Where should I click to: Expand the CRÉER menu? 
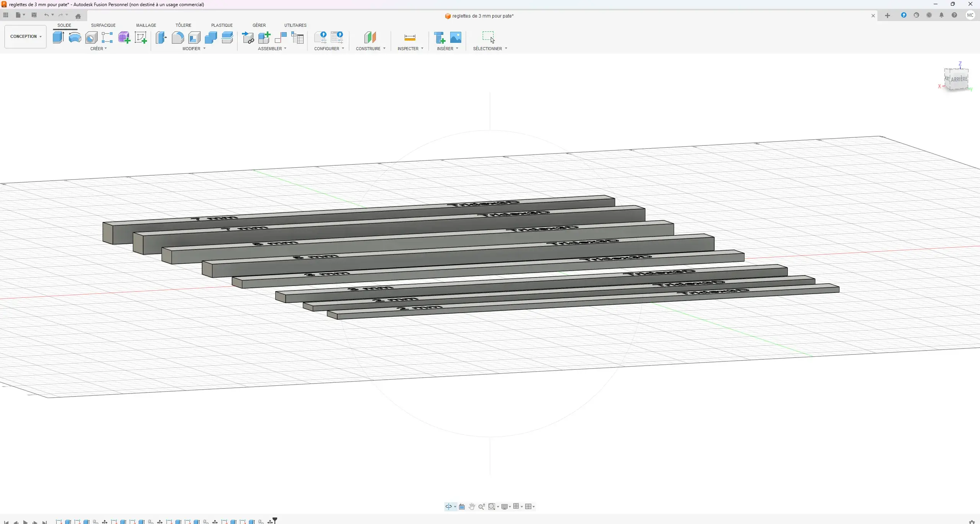tap(98, 49)
